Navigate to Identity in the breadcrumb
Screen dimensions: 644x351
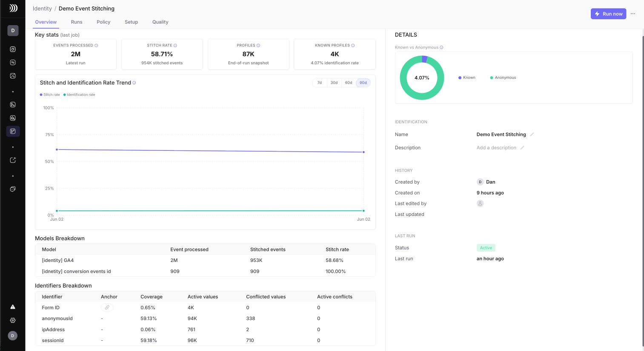point(42,9)
